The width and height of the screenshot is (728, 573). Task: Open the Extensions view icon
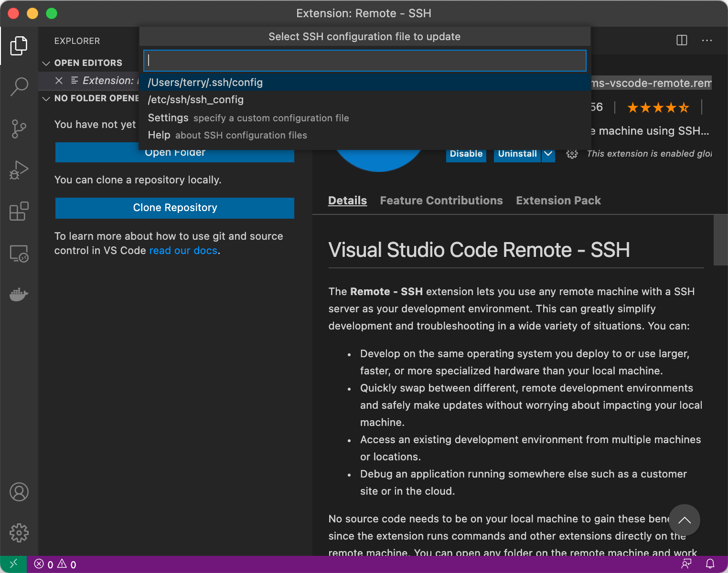coord(19,211)
